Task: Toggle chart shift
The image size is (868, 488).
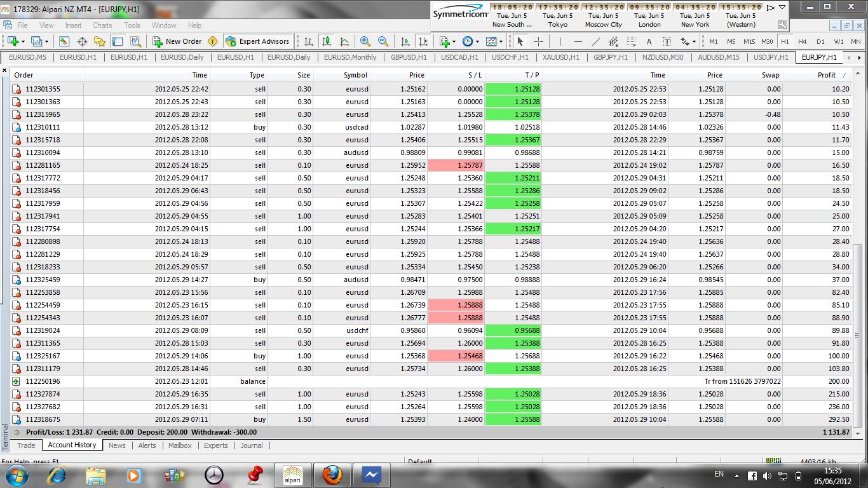Action: click(423, 41)
